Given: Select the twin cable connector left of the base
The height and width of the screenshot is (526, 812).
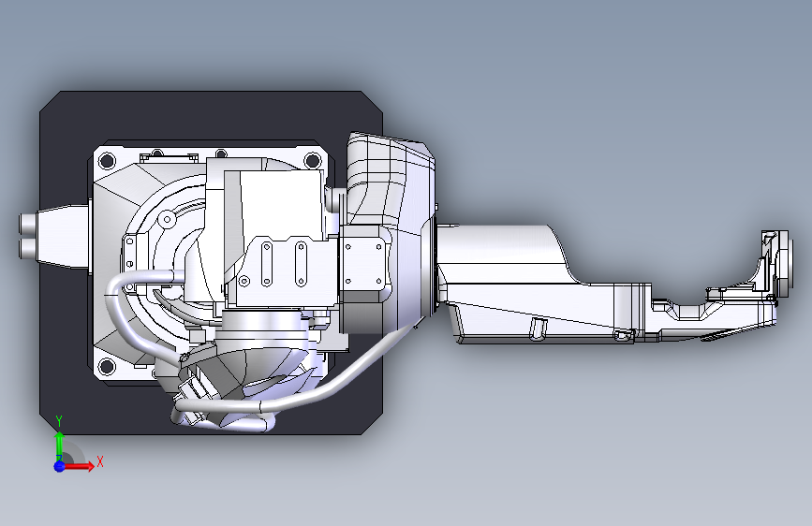Looking at the screenshot, I should pyautogui.click(x=28, y=236).
